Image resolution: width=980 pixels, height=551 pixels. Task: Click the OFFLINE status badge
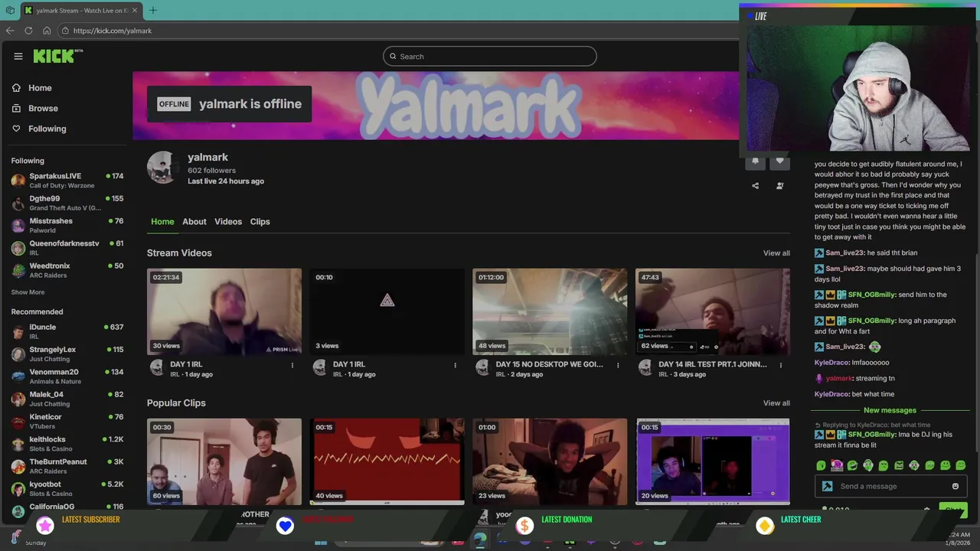174,104
